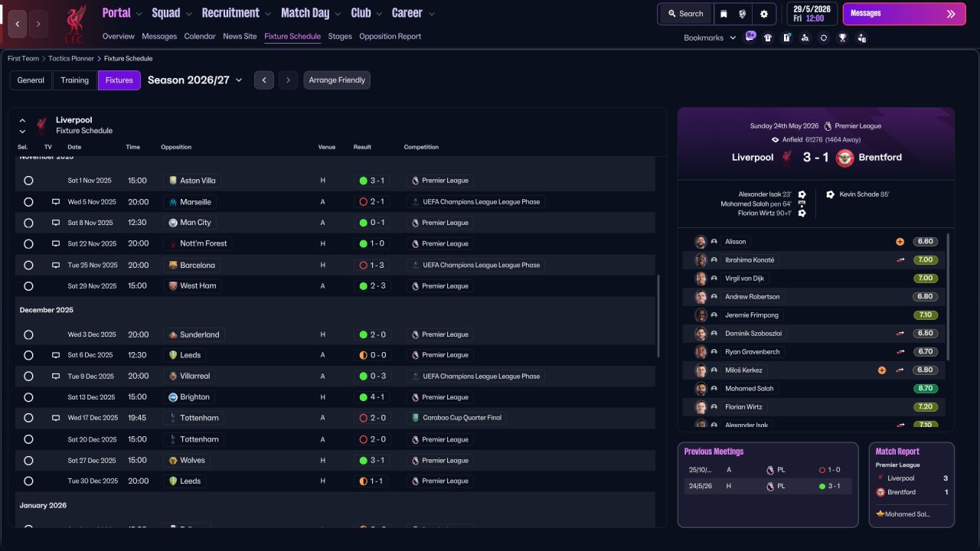The image size is (980, 551).
Task: Open the Season 2026/27 dropdown
Action: 195,80
